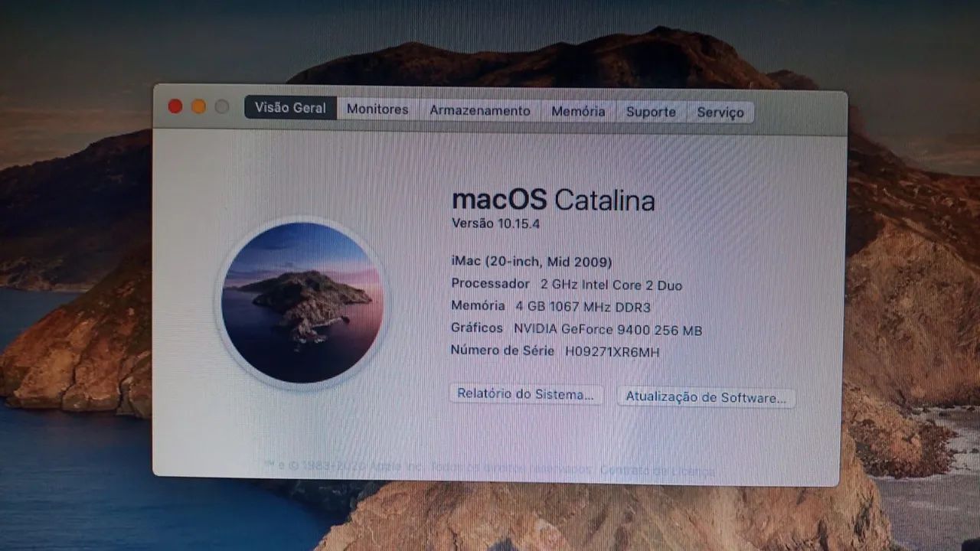Click the Processador specification line
The image size is (980, 551).
(565, 285)
